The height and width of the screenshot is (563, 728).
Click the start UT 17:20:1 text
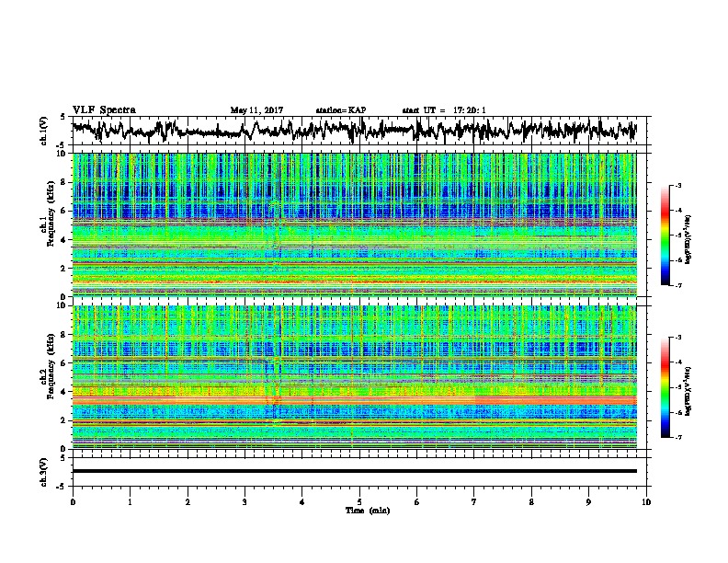coord(444,110)
